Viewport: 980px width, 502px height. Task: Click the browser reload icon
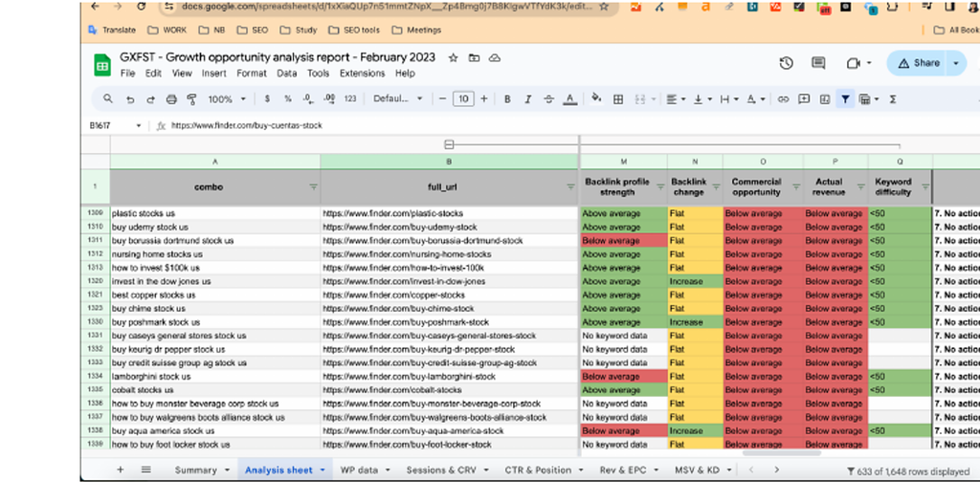coord(142,7)
